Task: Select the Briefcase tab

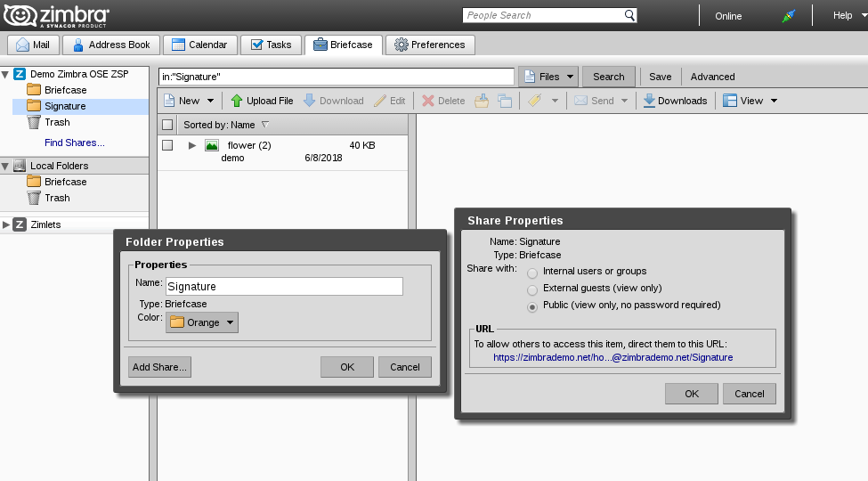Action: click(x=344, y=45)
